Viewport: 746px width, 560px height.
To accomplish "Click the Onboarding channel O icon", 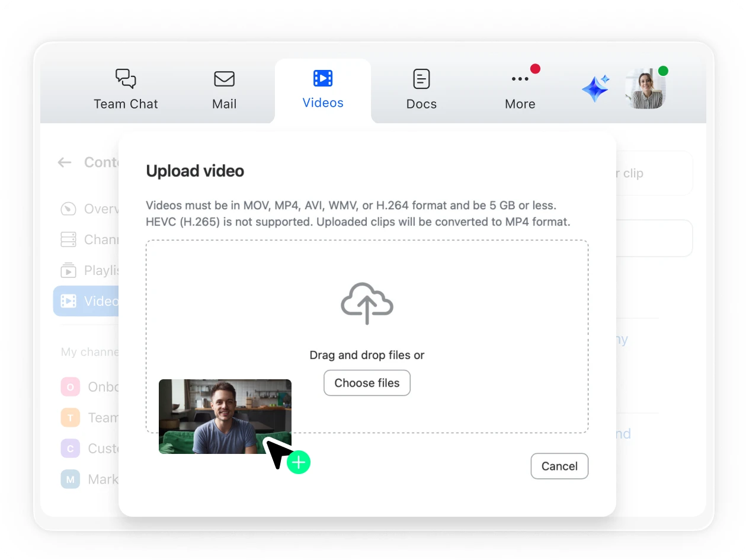I will [70, 386].
